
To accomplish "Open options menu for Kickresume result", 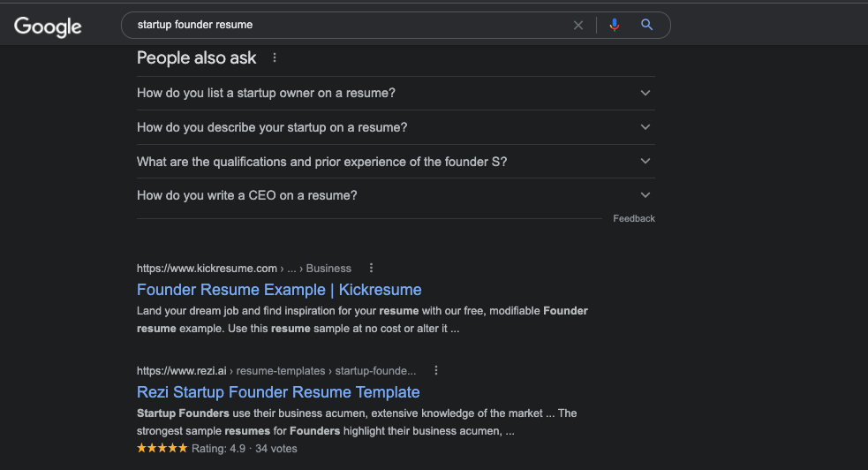I will [371, 268].
